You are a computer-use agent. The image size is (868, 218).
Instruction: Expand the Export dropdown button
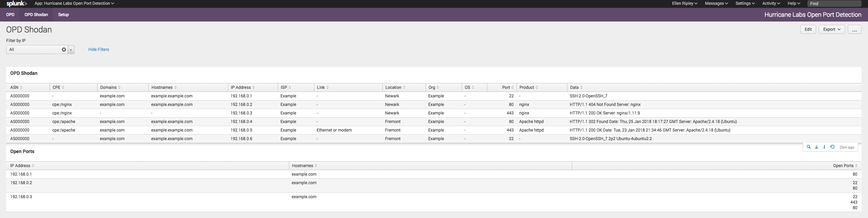(x=831, y=29)
